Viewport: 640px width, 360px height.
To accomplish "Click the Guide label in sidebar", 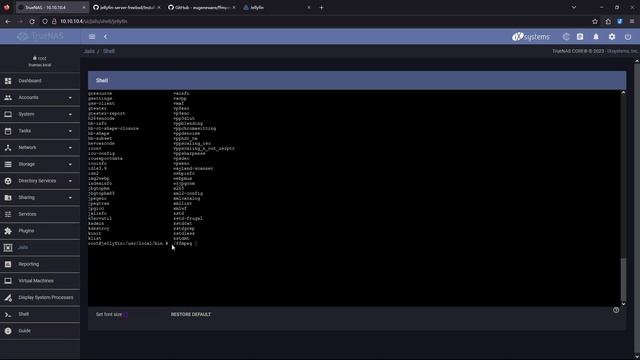I will (24, 331).
